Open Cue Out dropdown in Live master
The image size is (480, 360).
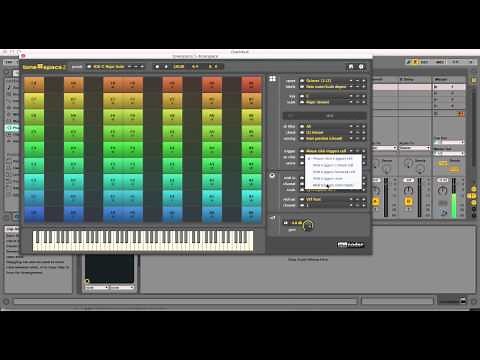click(x=449, y=142)
